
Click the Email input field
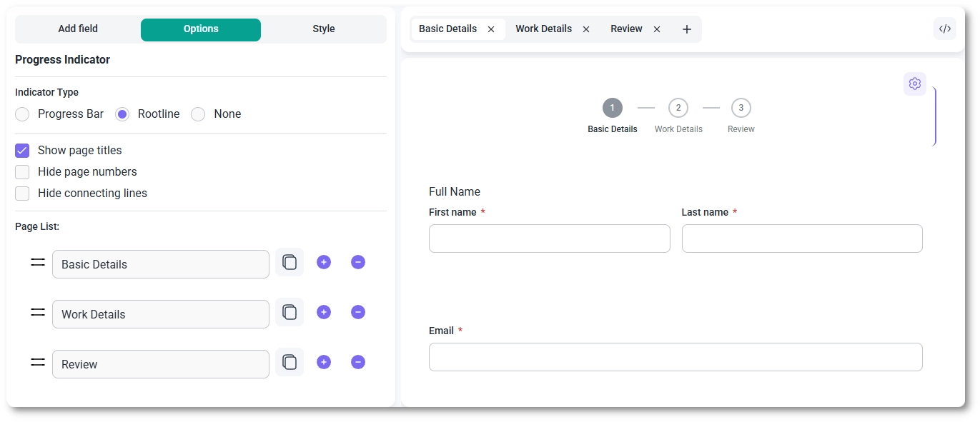point(675,357)
